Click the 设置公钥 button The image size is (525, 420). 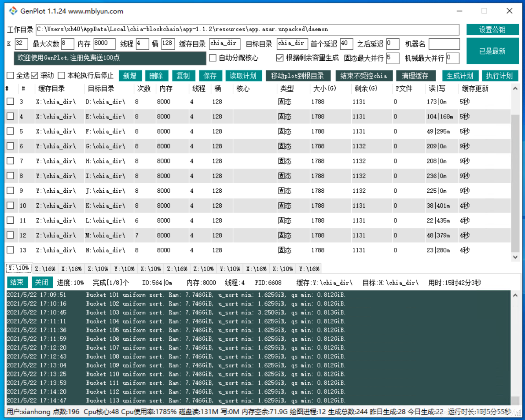click(x=492, y=30)
